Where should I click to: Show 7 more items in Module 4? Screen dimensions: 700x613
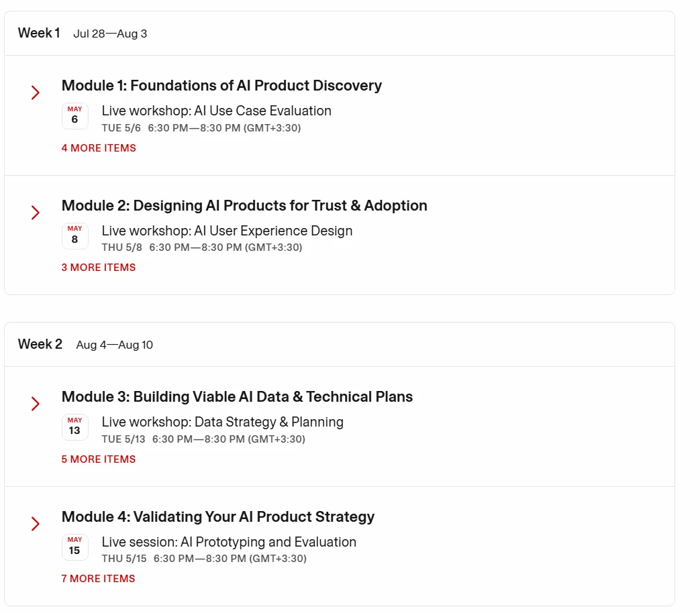[x=98, y=579]
